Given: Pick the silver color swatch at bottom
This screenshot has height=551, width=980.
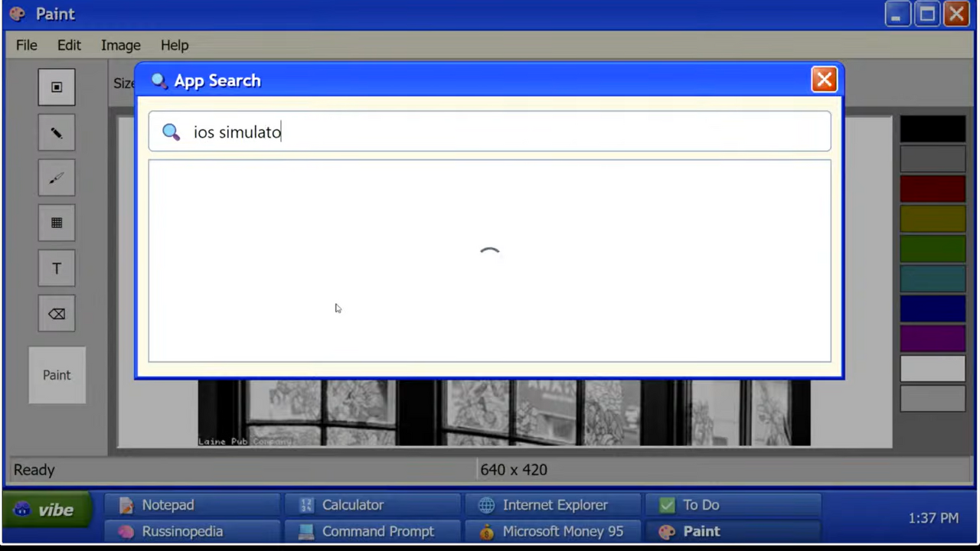Looking at the screenshot, I should point(933,398).
